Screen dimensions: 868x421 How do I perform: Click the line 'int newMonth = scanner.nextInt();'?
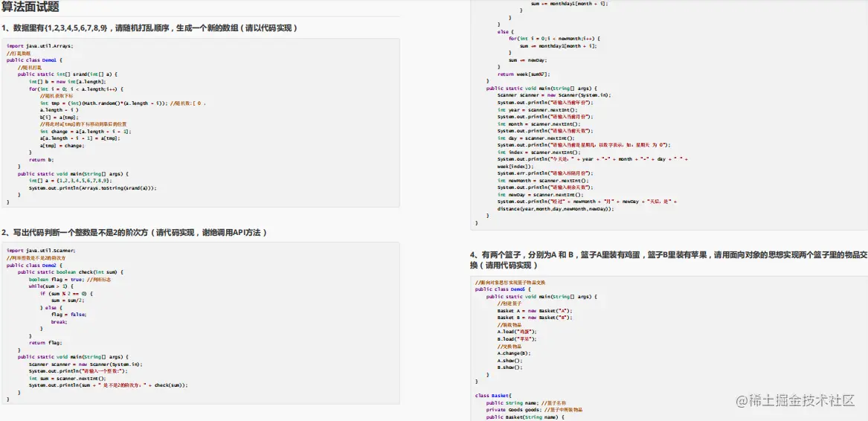tap(543, 181)
